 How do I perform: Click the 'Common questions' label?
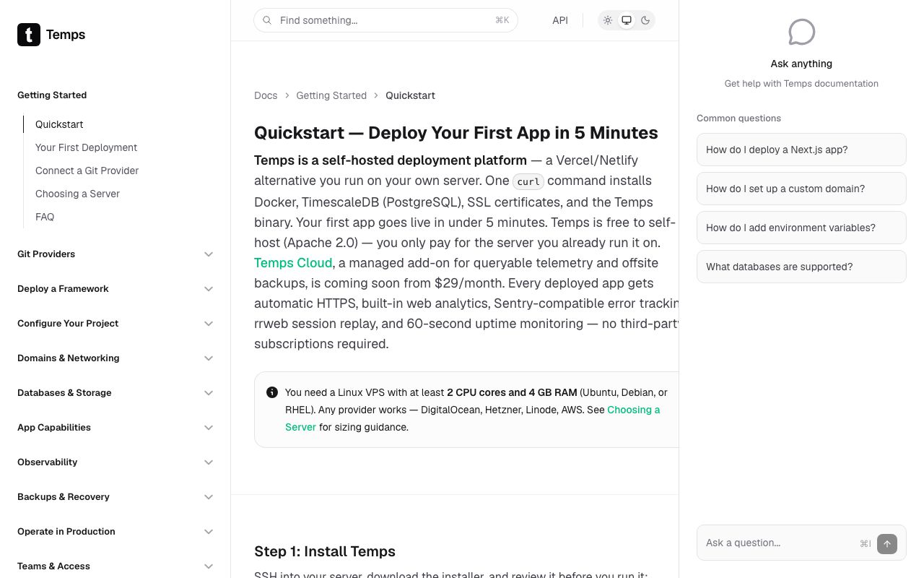point(738,118)
